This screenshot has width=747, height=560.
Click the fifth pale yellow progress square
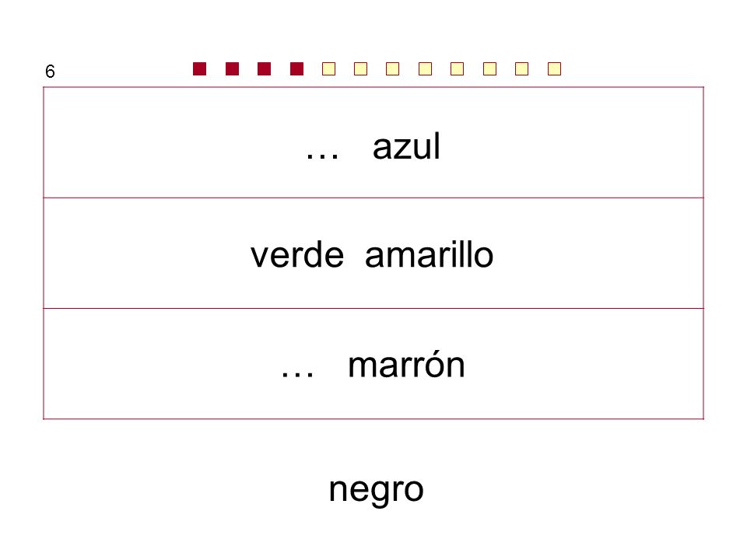457,69
